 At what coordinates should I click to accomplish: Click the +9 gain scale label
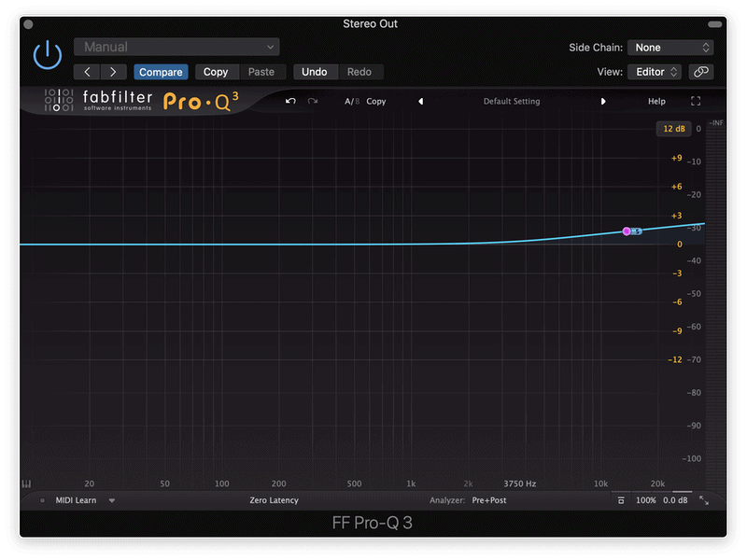pos(676,158)
